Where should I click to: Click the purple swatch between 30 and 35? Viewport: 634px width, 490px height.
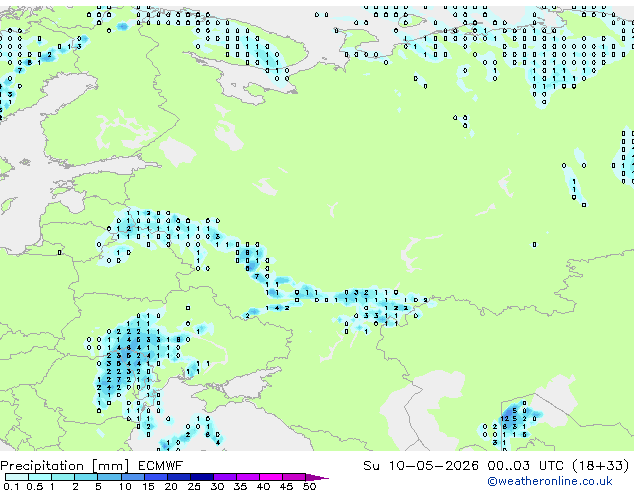(x=224, y=477)
